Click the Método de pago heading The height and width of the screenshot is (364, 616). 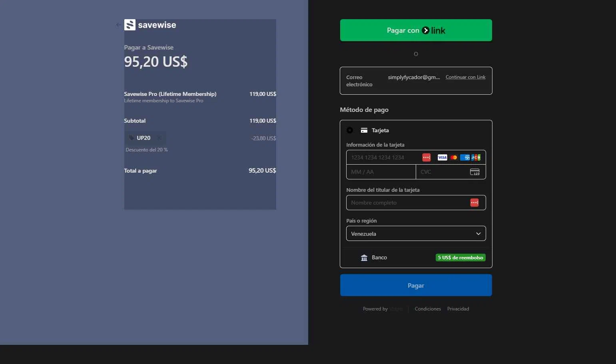(364, 109)
